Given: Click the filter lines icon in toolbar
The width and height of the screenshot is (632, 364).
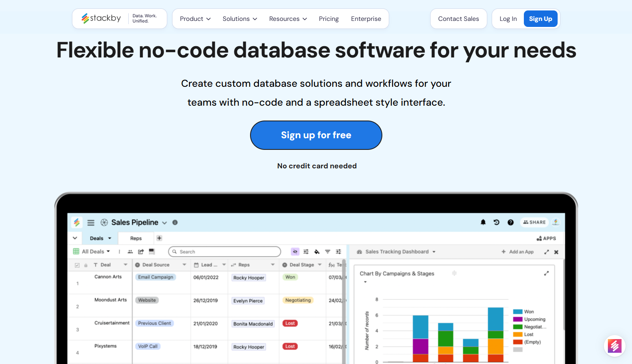Looking at the screenshot, I should pyautogui.click(x=328, y=252).
